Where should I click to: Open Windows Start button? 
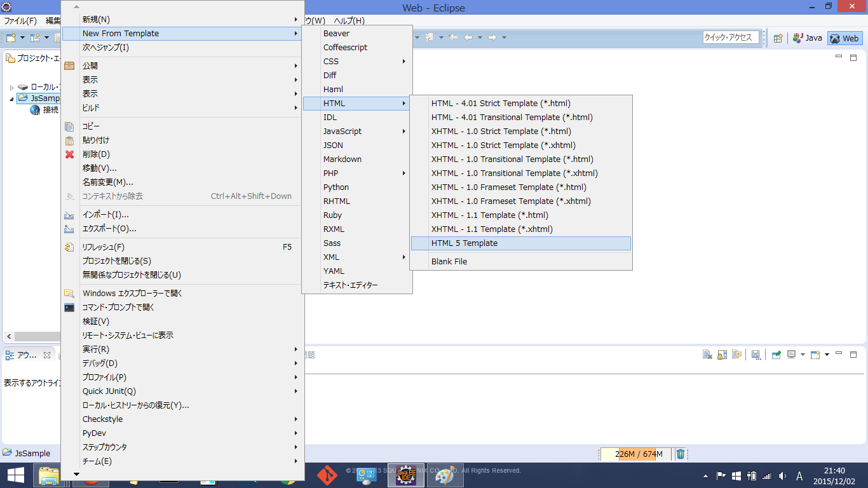16,475
